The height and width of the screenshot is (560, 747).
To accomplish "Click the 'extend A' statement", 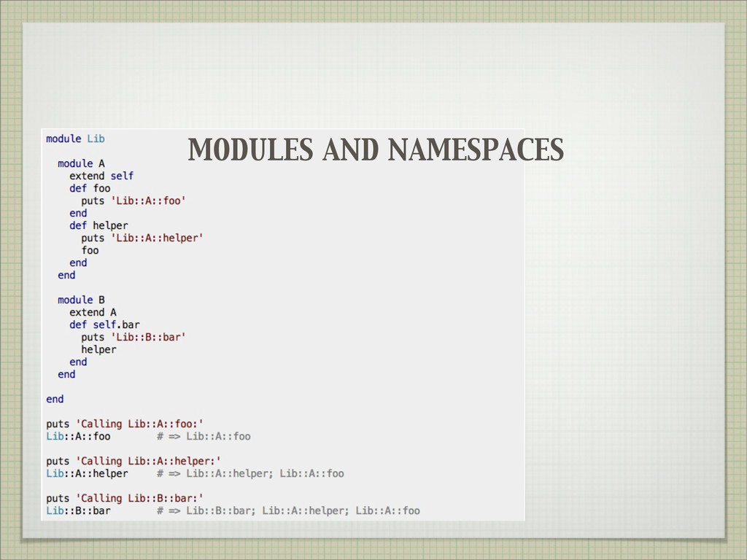I will (93, 312).
